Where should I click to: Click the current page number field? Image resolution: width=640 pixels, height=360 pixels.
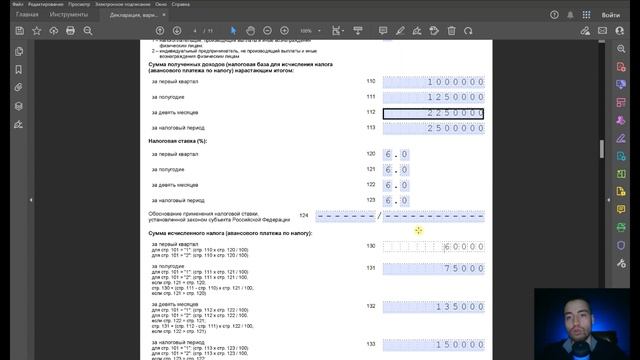tap(195, 31)
